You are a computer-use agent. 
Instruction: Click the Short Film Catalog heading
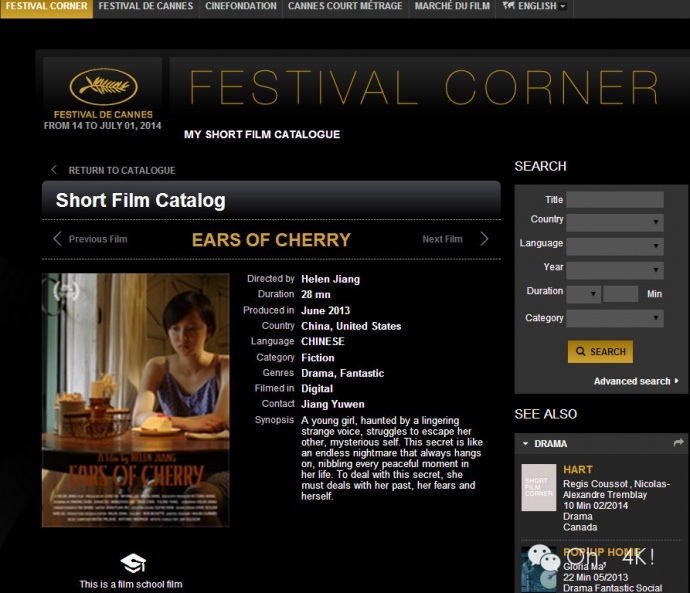pos(140,200)
